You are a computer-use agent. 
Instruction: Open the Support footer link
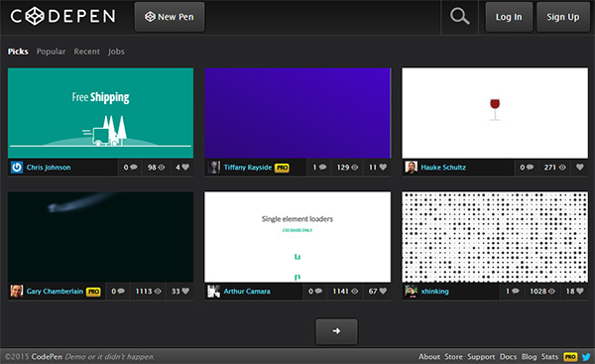click(481, 357)
